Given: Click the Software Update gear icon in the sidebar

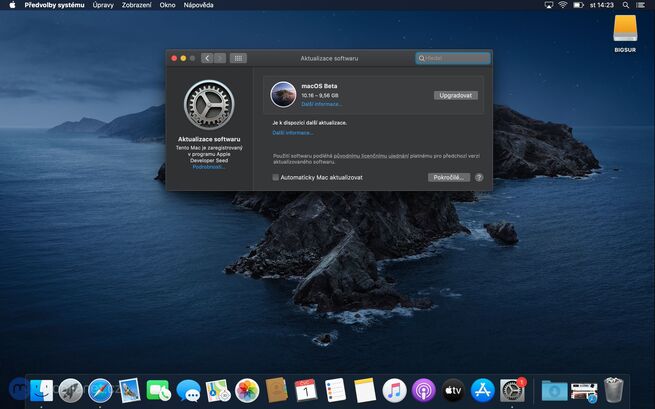Looking at the screenshot, I should 209,105.
